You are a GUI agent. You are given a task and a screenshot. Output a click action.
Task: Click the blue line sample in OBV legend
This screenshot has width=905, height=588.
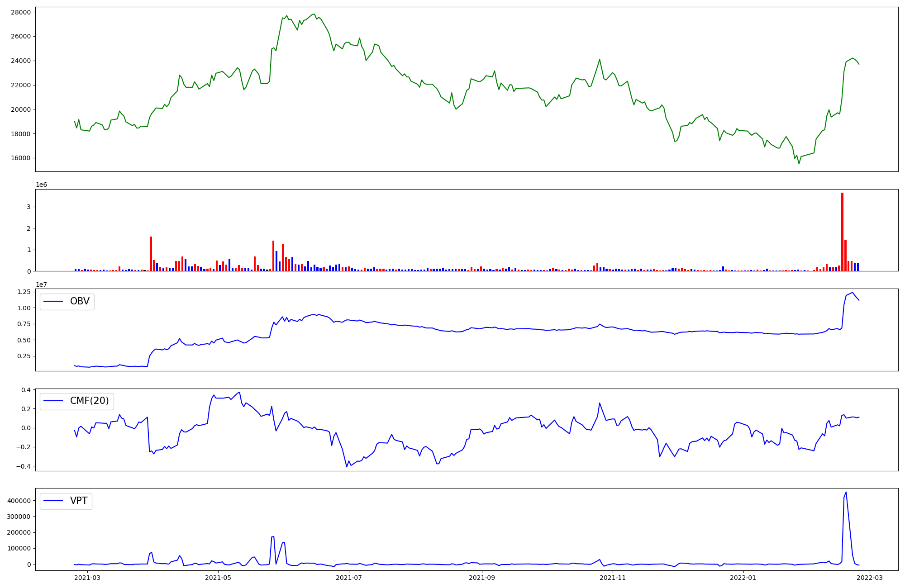[53, 302]
